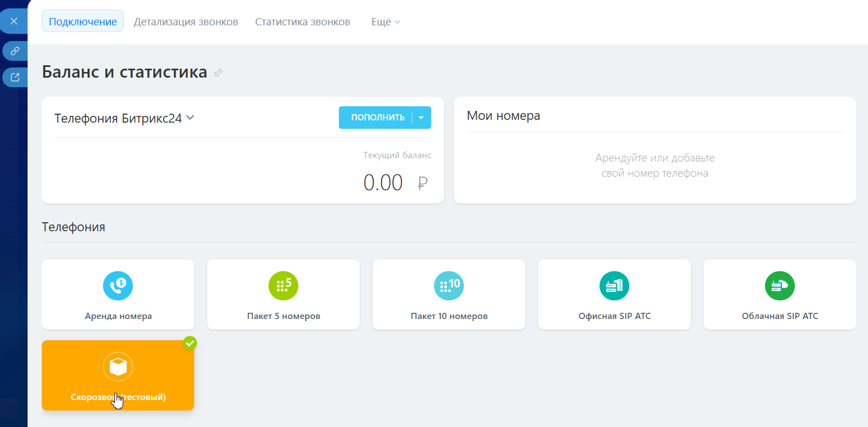The image size is (868, 427).
Task: Expand the Еще menu
Action: 386,22
